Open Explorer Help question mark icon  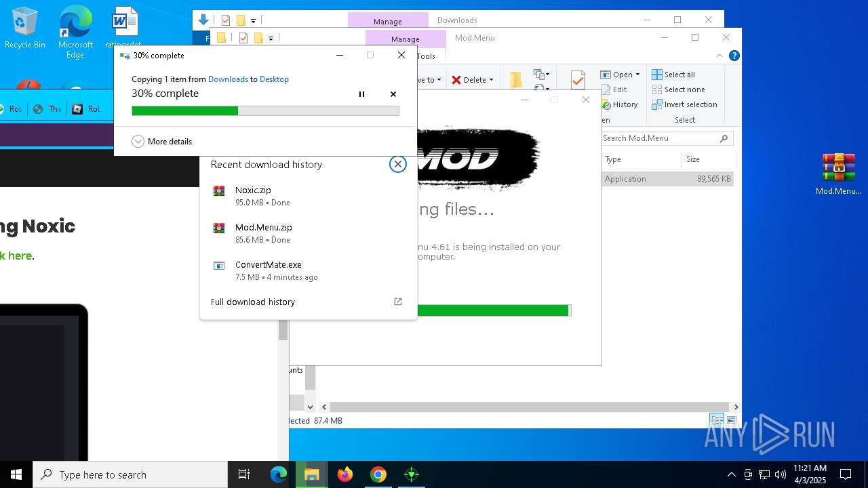(734, 56)
